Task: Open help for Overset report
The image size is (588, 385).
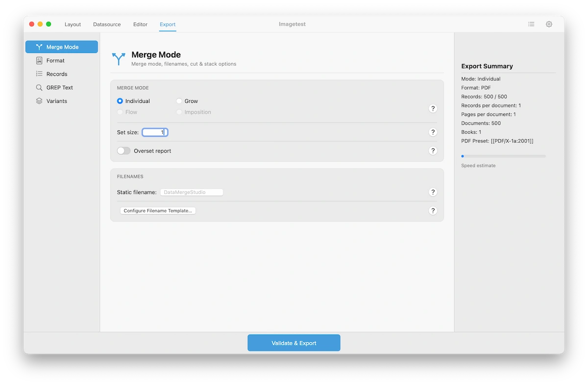Action: point(433,151)
